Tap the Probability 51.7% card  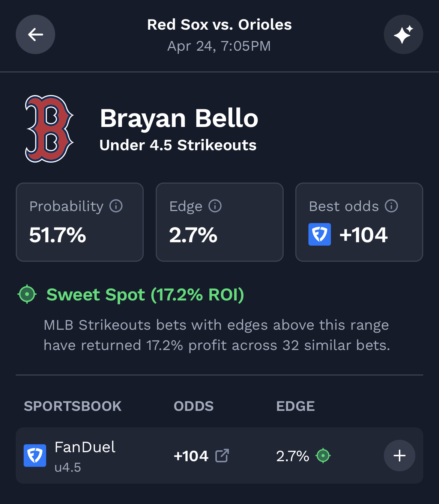[x=80, y=222]
